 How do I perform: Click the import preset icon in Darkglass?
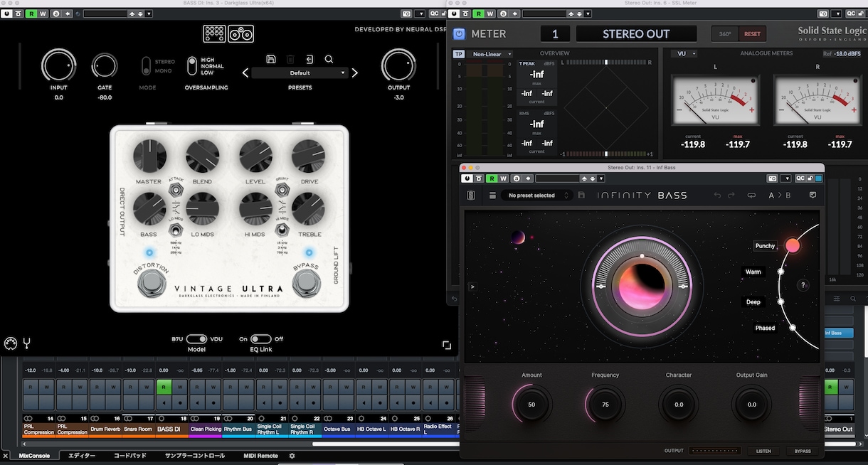309,59
